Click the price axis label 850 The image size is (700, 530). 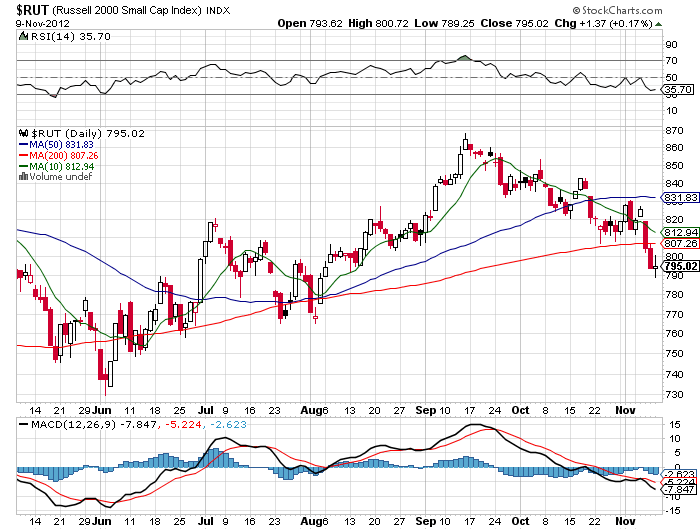point(674,166)
